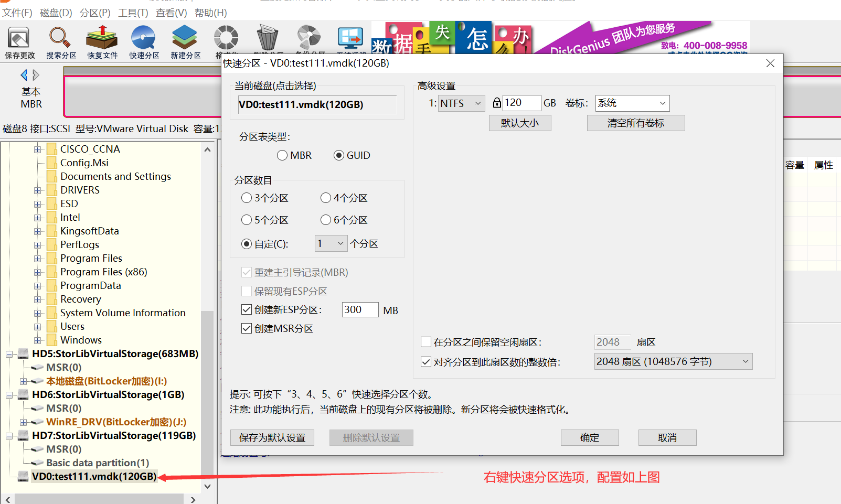The height and width of the screenshot is (504, 841).
Task: Open the NTFS file system dropdown
Action: click(461, 103)
